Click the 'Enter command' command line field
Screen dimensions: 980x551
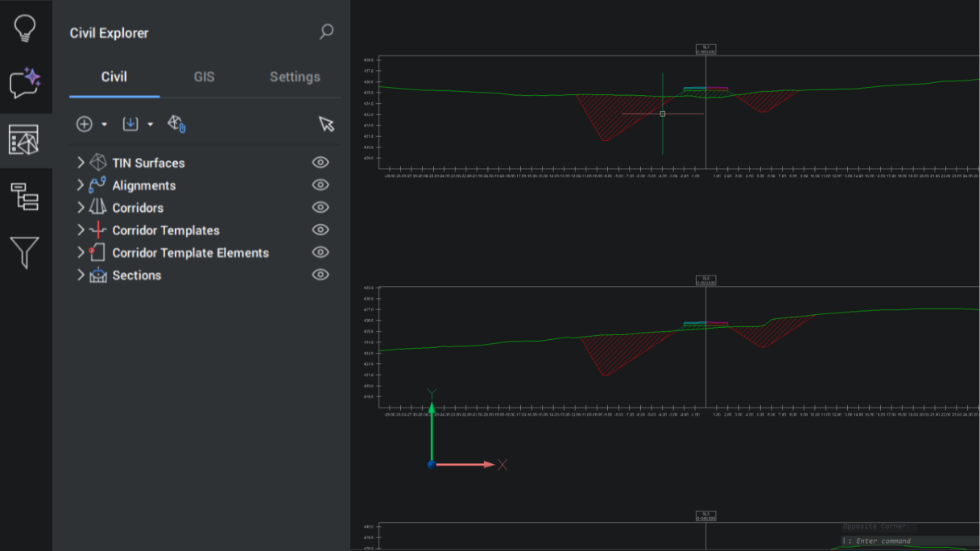point(911,541)
